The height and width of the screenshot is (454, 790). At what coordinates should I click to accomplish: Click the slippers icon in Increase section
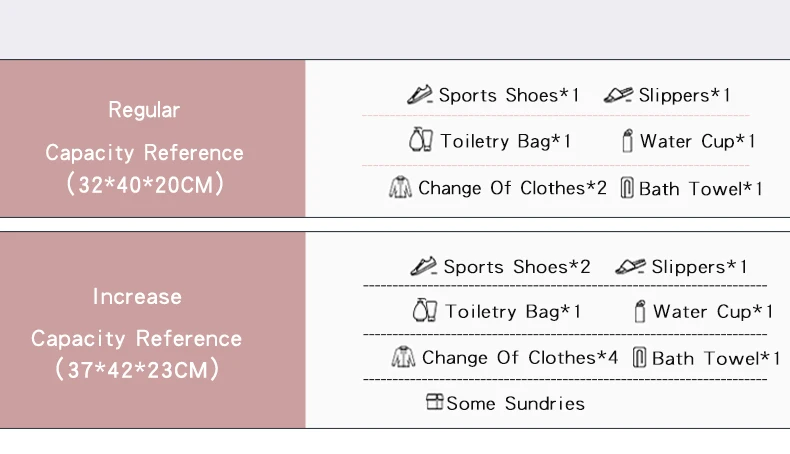630,267
